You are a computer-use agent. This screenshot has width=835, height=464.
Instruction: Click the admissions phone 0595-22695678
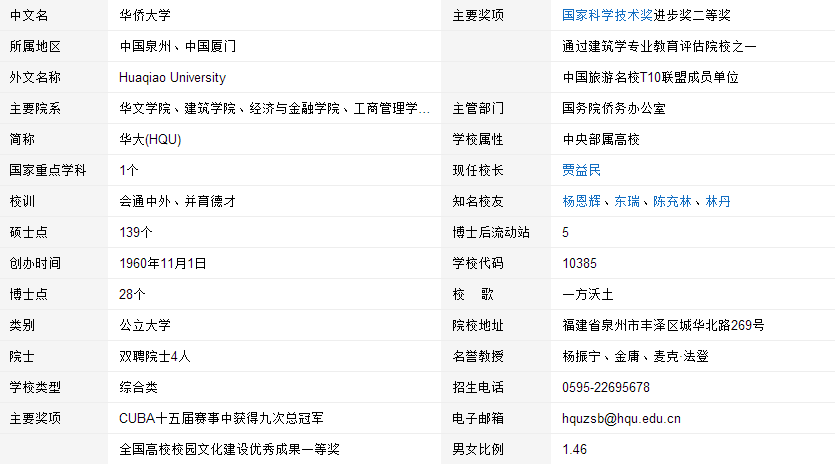[606, 387]
